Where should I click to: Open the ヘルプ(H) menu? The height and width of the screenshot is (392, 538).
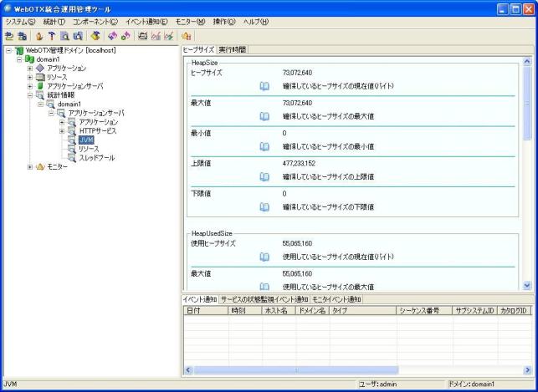tap(254, 21)
